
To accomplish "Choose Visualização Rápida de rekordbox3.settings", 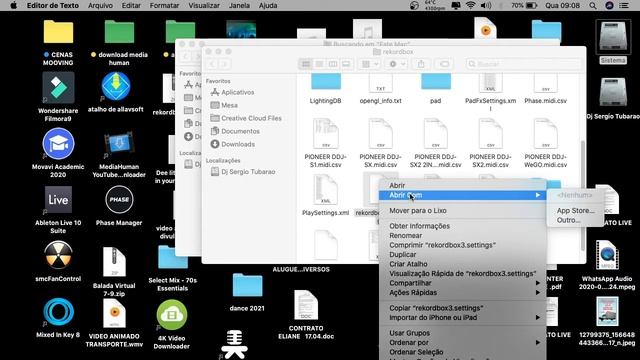I will coord(462,273).
